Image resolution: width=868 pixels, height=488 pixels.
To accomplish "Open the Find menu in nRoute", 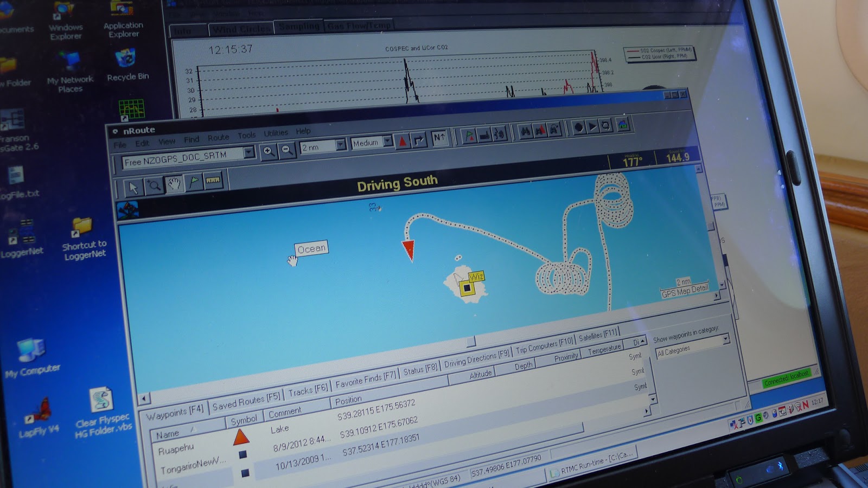I will (192, 139).
